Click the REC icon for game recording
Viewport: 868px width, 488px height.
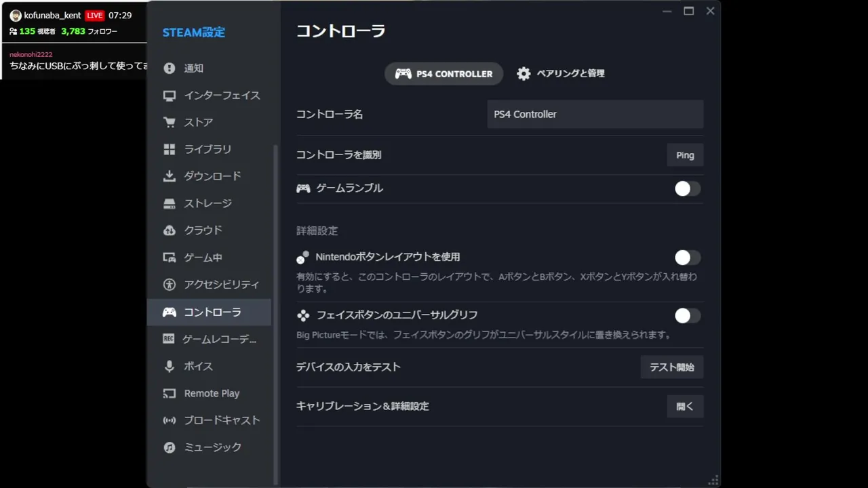point(169,339)
